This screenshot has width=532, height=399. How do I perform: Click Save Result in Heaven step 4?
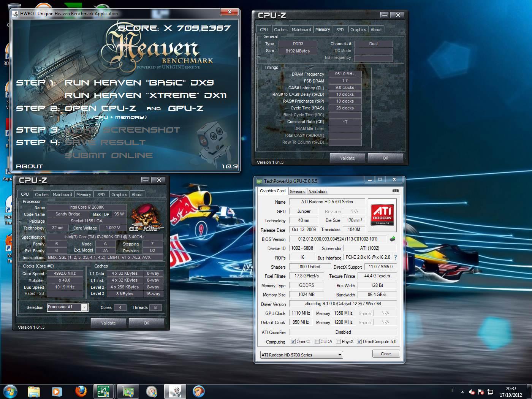click(105, 142)
